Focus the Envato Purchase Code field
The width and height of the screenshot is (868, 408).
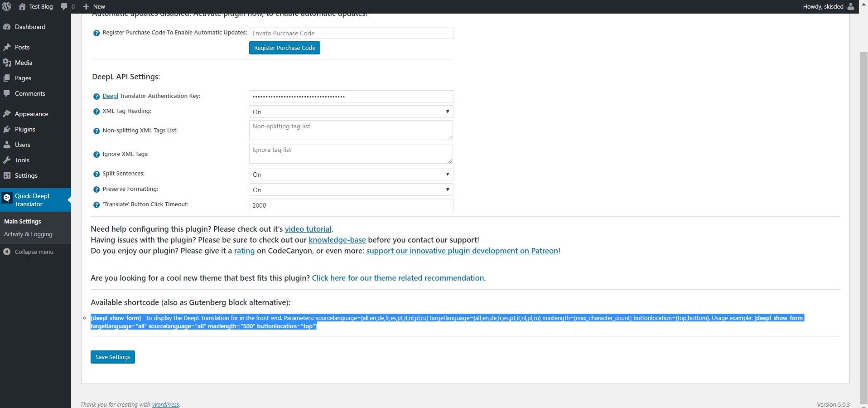click(x=351, y=33)
